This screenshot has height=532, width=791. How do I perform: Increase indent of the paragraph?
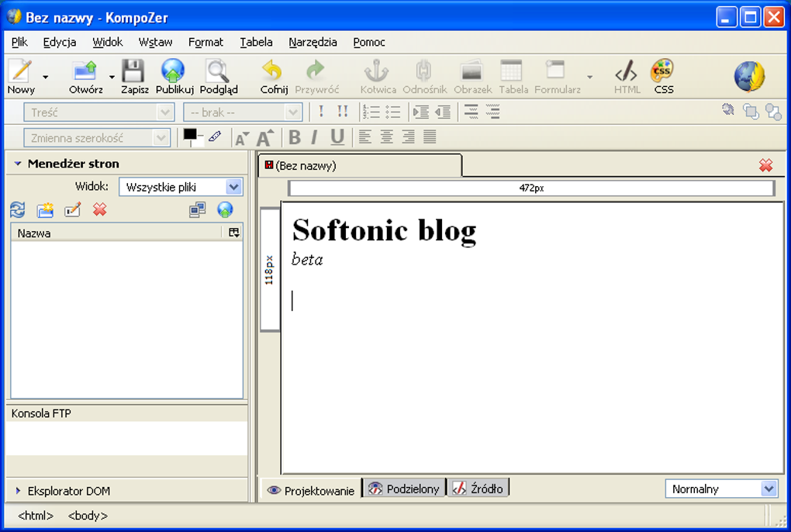[421, 112]
